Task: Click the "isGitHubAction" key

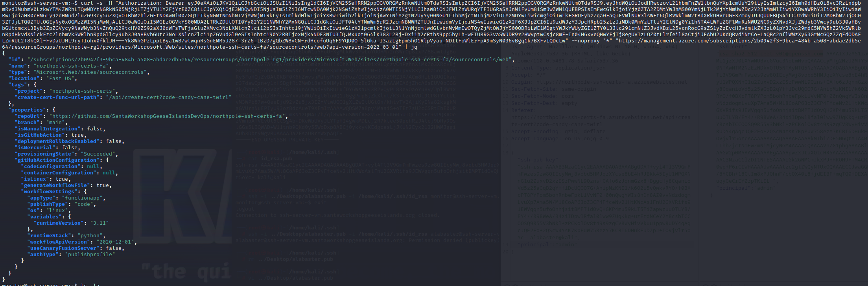Action: click(x=40, y=135)
